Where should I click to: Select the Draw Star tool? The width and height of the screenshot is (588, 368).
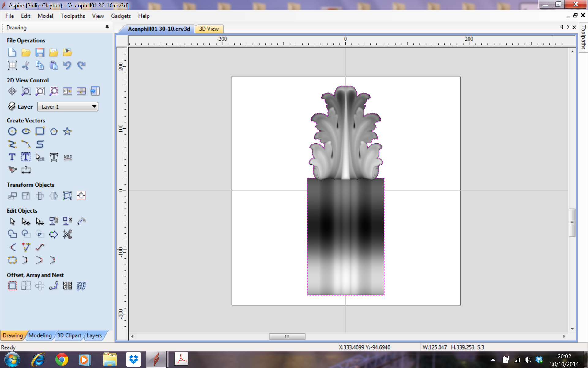tap(67, 132)
